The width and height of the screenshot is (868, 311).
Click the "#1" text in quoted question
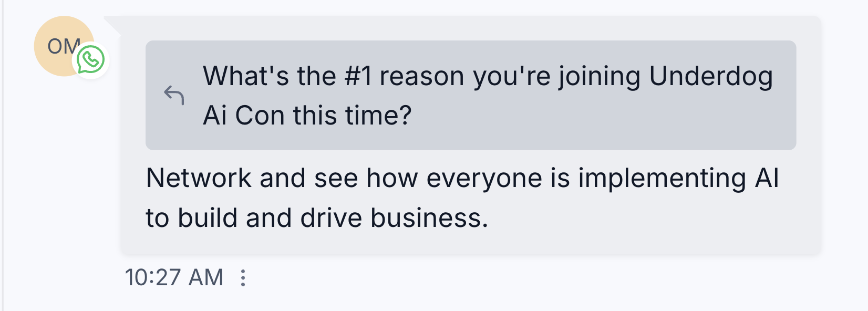click(x=358, y=77)
